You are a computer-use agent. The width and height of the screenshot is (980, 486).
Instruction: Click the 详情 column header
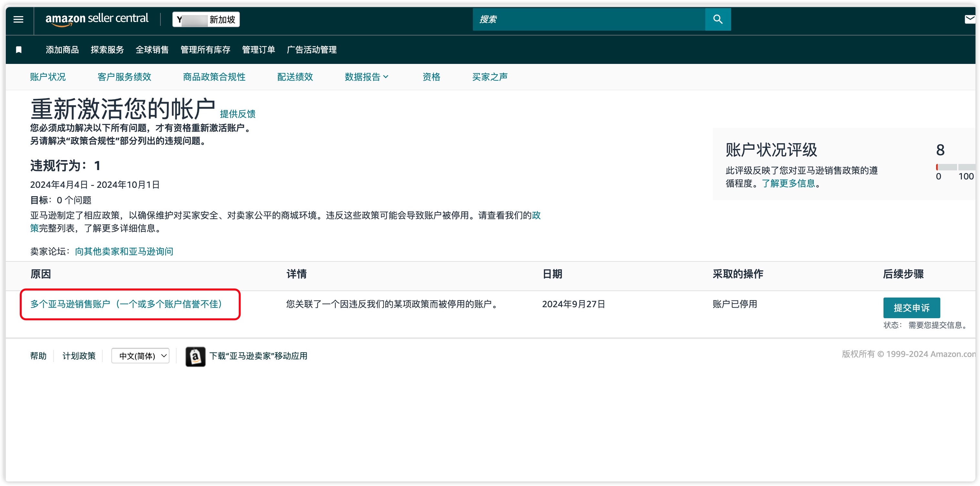[x=296, y=274]
